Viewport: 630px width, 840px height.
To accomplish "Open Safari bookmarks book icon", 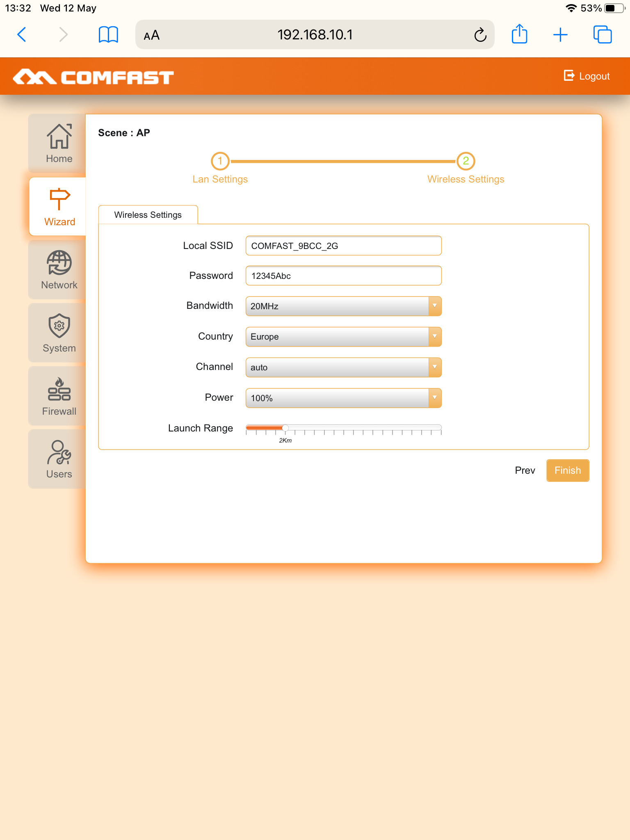I will [x=108, y=35].
